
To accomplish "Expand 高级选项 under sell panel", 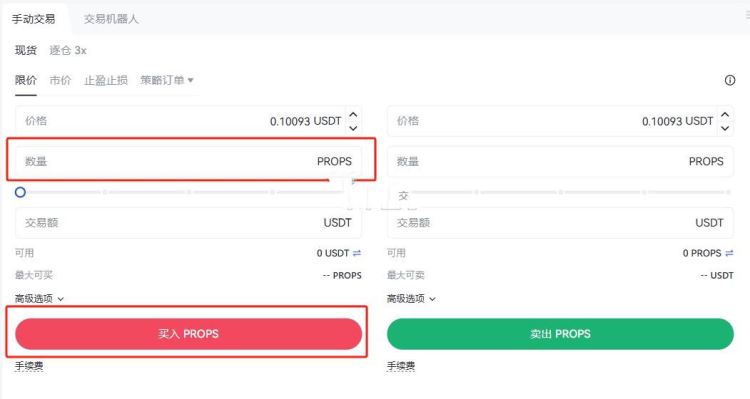I will click(x=411, y=299).
